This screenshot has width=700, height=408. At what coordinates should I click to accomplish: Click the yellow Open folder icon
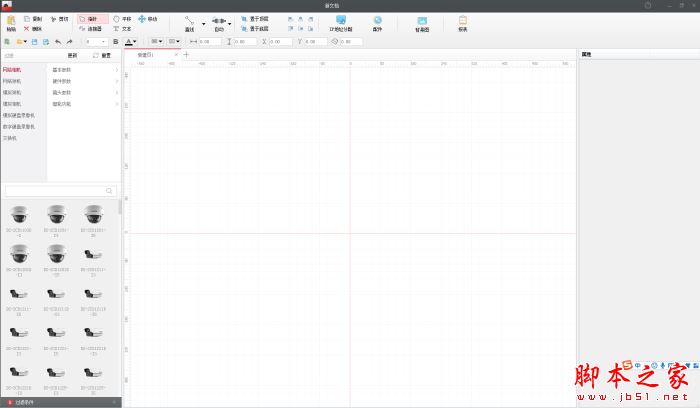pyautogui.click(x=19, y=42)
